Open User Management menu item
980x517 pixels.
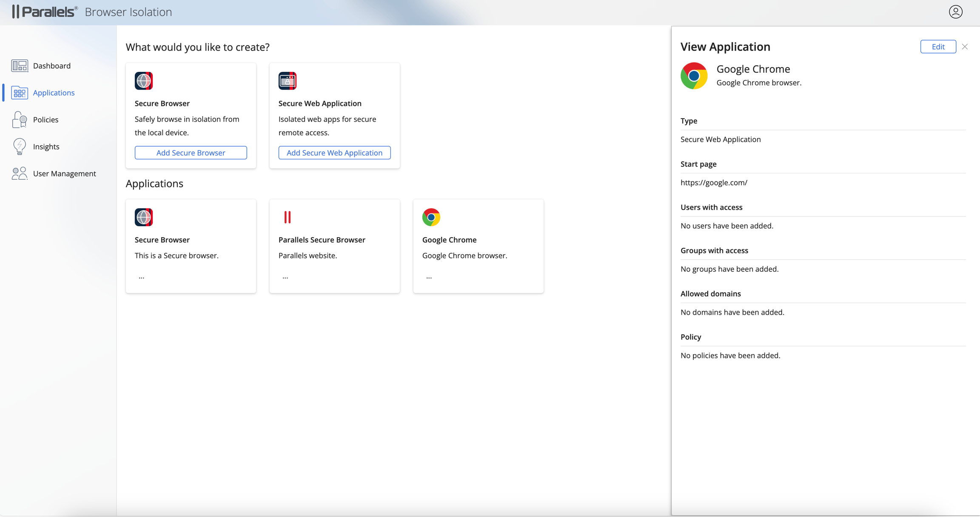click(65, 173)
